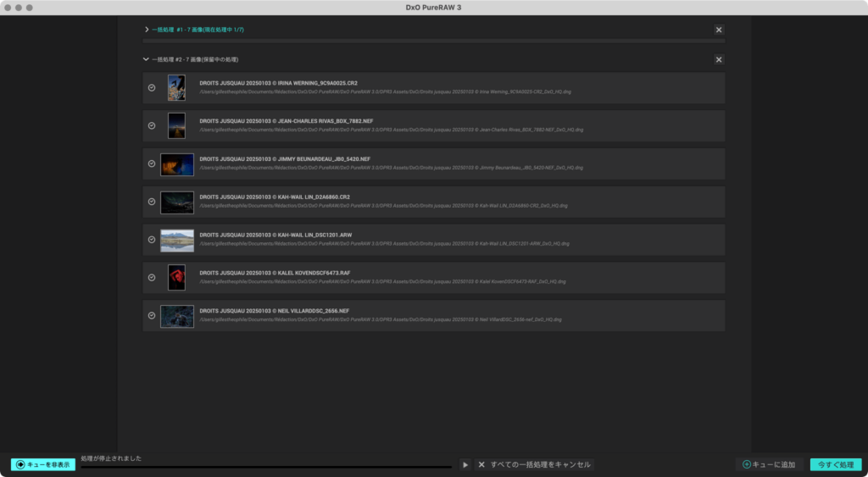The height and width of the screenshot is (477, 868).
Task: Resume processing with the play button
Action: point(465,465)
